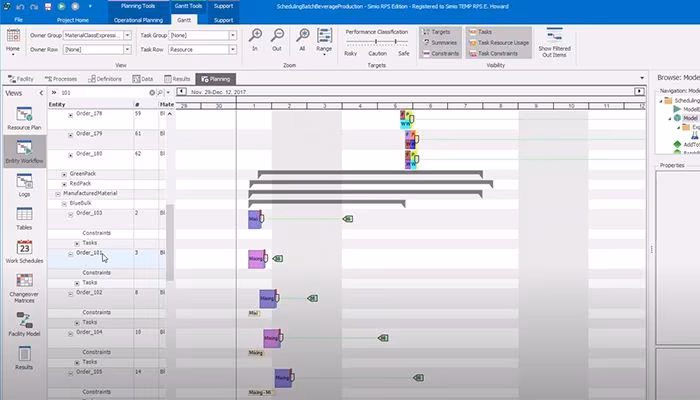Image resolution: width=700 pixels, height=400 pixels.
Task: Open the Zoom Range options
Action: click(324, 41)
